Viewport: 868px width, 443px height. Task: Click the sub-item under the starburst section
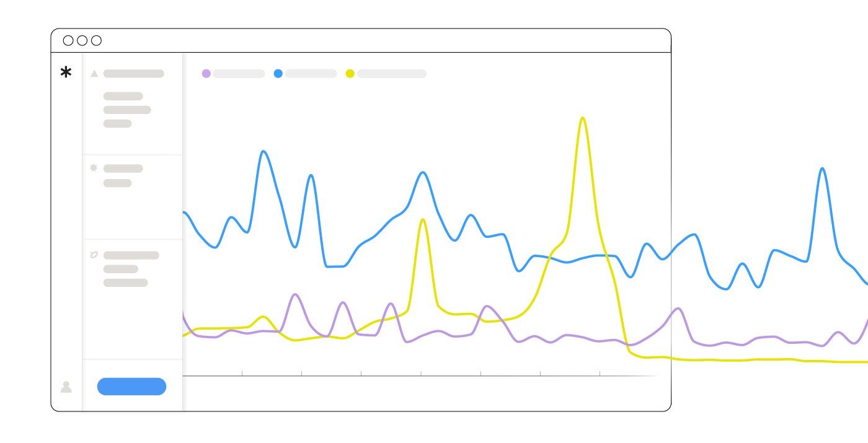tap(117, 183)
